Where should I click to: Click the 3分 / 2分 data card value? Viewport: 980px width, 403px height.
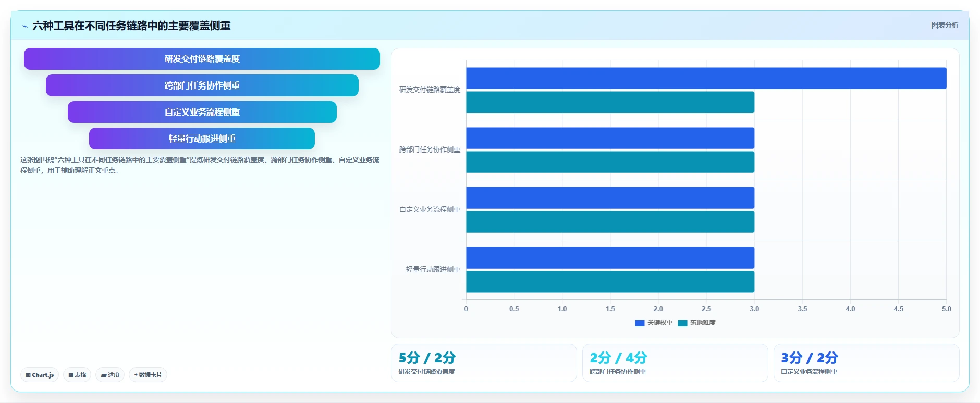[810, 358]
